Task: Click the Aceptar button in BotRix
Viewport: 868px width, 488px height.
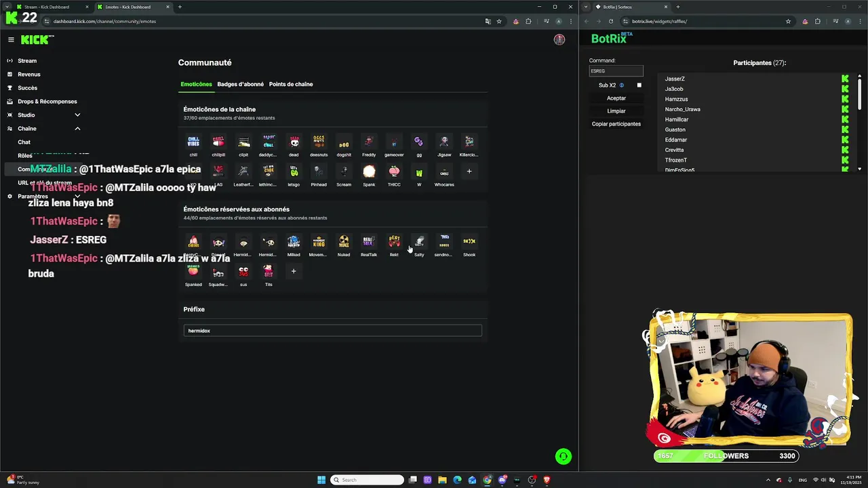Action: 616,98
